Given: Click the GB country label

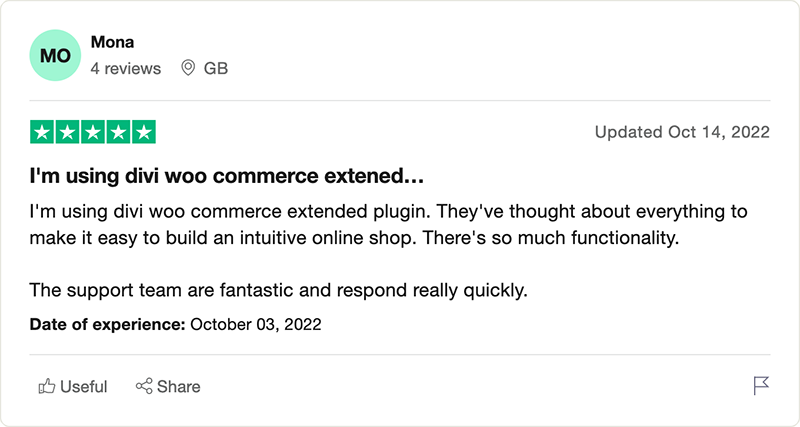Looking at the screenshot, I should [x=216, y=68].
